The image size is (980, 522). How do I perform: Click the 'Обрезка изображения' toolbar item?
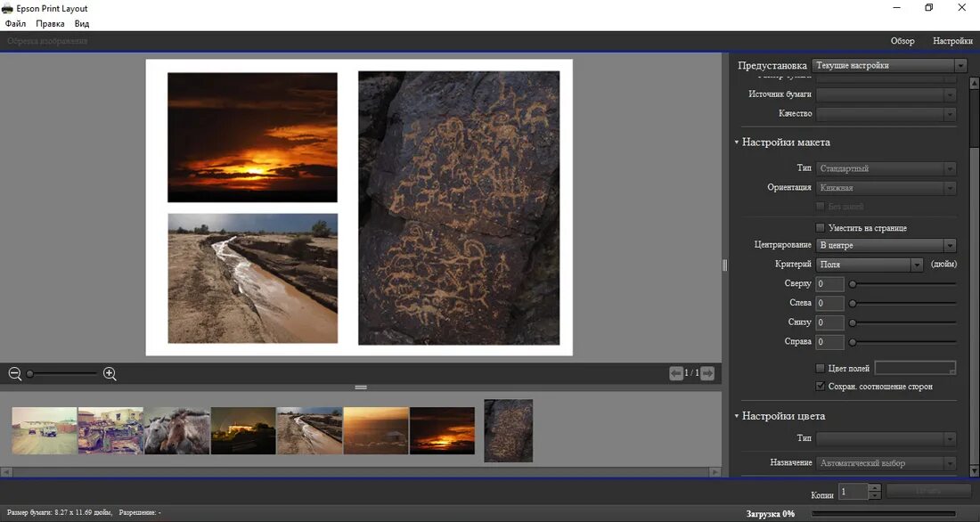click(x=47, y=41)
